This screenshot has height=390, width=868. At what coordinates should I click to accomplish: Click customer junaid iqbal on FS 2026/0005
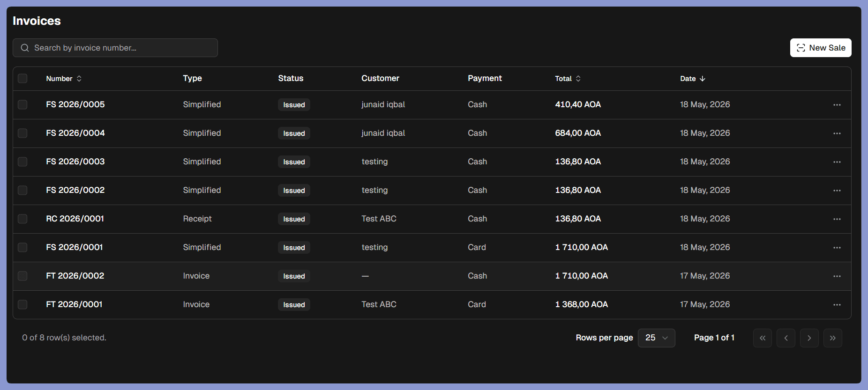[383, 104]
